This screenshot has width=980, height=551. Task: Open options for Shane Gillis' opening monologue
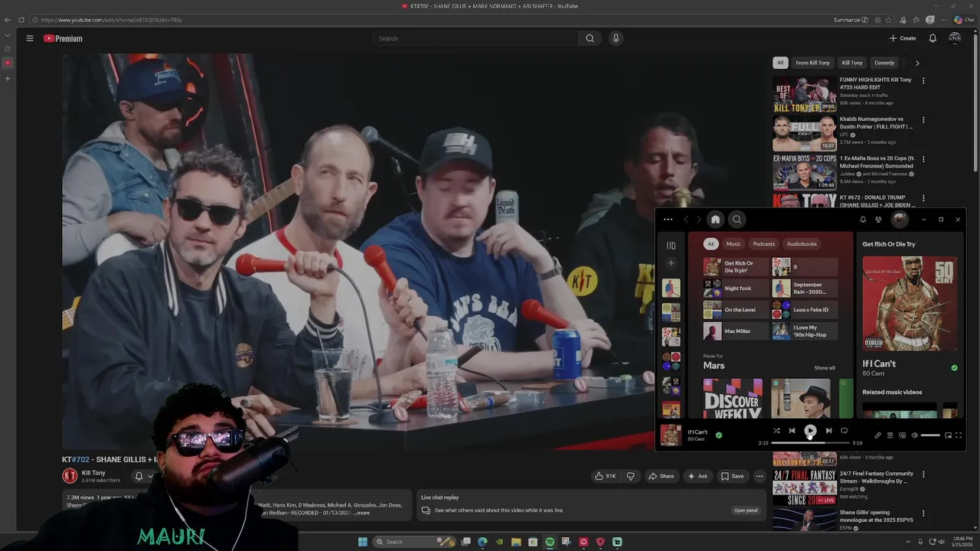(x=923, y=514)
